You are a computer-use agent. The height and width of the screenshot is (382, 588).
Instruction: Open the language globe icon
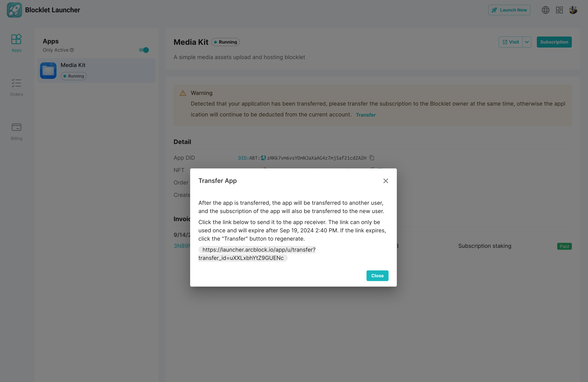point(545,10)
